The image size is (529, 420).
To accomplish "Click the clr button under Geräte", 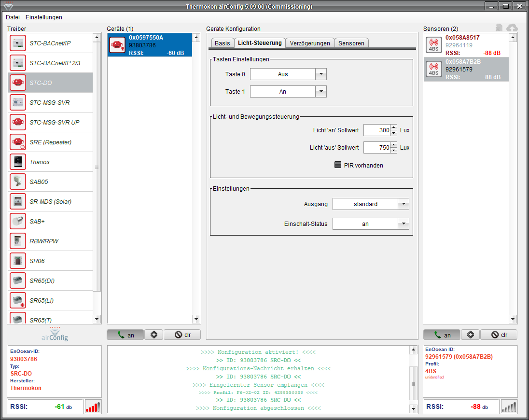I will click(182, 335).
